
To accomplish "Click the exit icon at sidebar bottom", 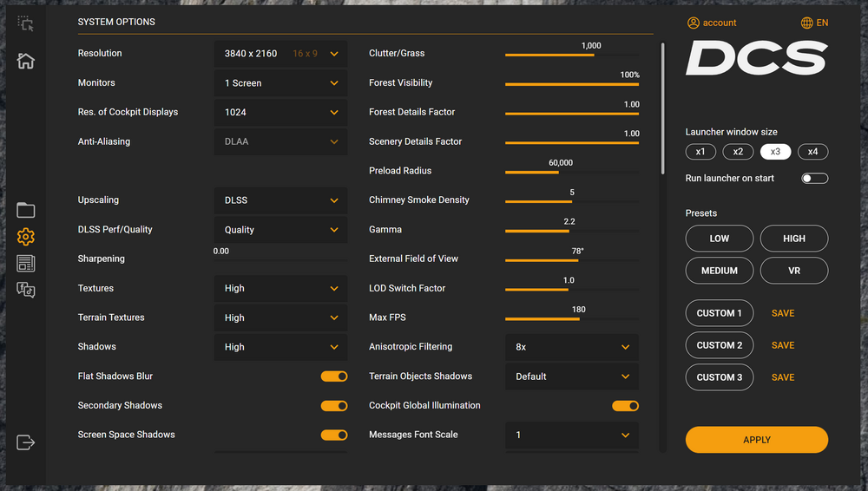I will pyautogui.click(x=26, y=442).
